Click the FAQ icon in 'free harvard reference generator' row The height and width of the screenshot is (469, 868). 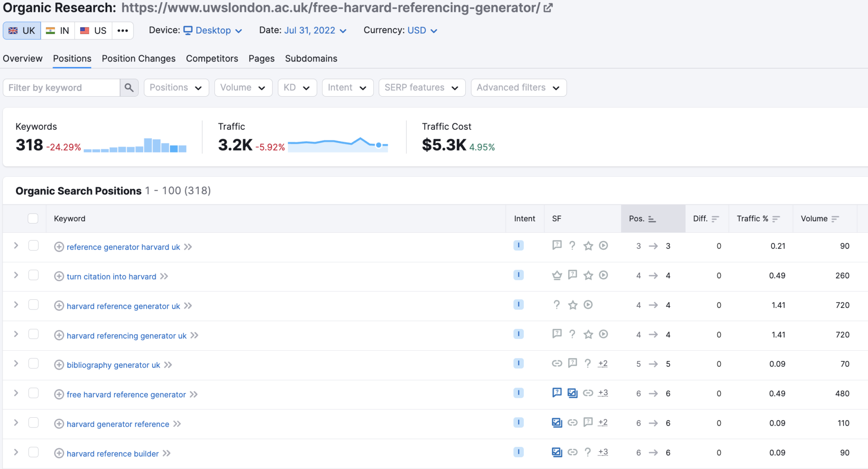(557, 393)
